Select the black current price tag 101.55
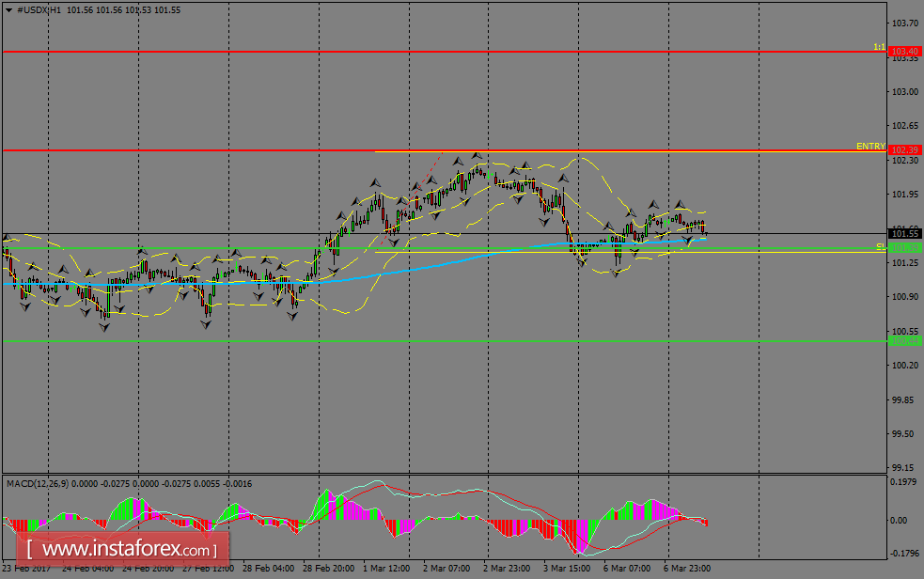924x579 pixels. pyautogui.click(x=903, y=232)
